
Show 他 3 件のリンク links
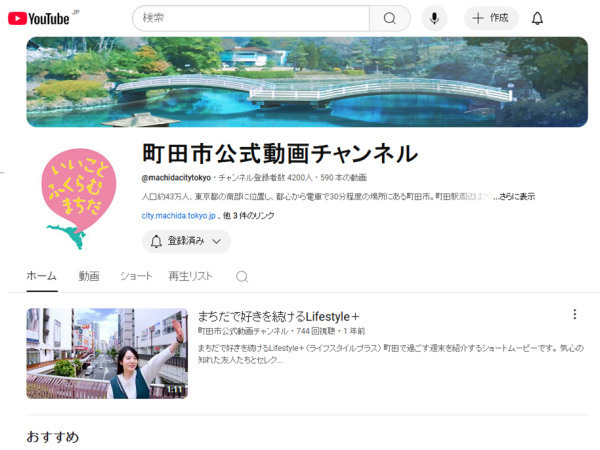249,215
